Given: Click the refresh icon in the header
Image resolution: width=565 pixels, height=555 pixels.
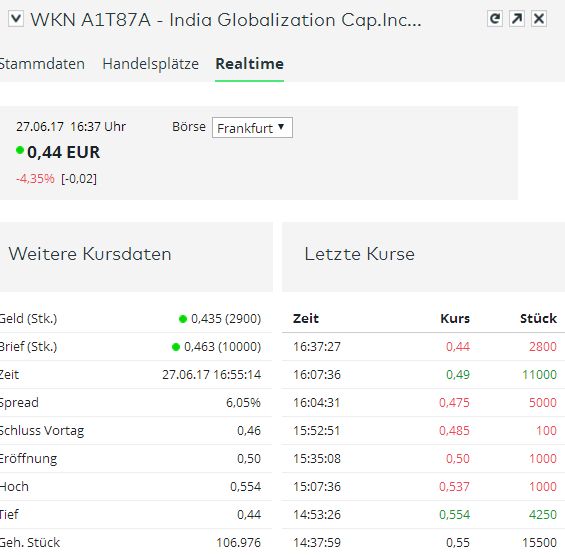Looking at the screenshot, I should (x=495, y=19).
